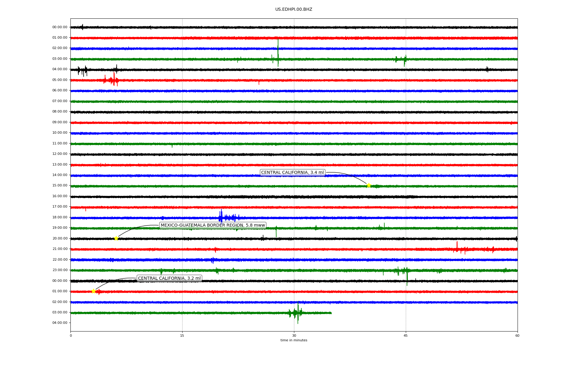Click the CENTRAL CALIFORNIA, 3.2 ml label
588x368 pixels.
(169, 278)
